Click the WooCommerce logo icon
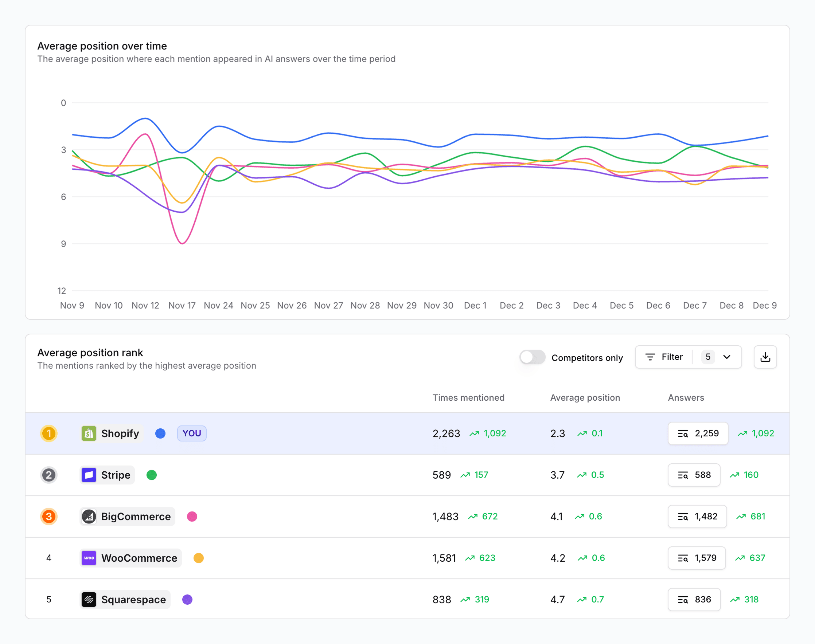Viewport: 815px width, 644px height. click(x=89, y=558)
